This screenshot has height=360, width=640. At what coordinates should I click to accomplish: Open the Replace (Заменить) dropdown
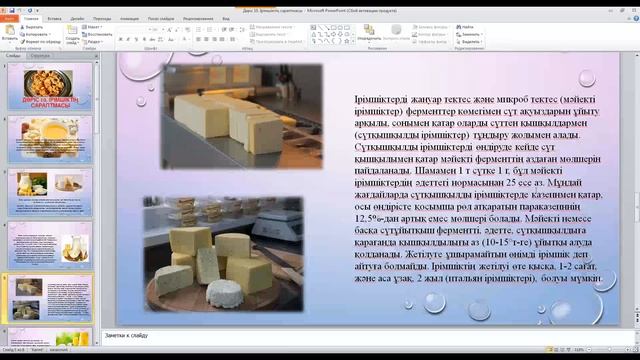[x=469, y=34]
